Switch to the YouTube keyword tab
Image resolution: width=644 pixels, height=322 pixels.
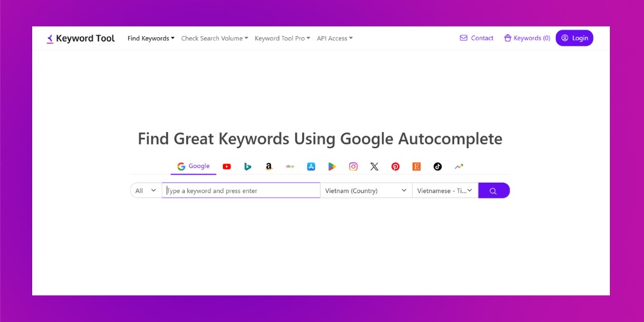227,166
